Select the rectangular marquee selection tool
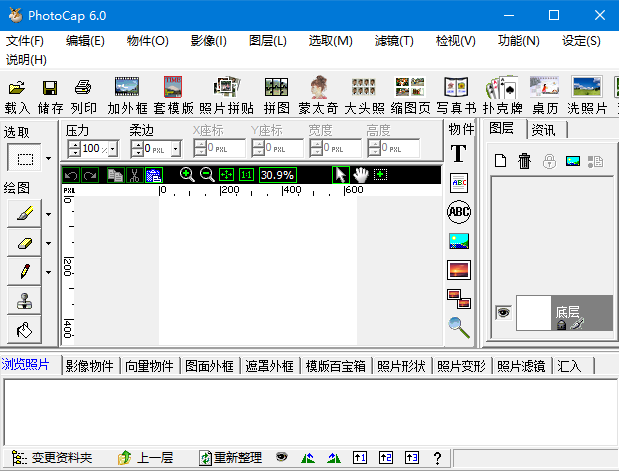The image size is (619, 471). tap(24, 159)
